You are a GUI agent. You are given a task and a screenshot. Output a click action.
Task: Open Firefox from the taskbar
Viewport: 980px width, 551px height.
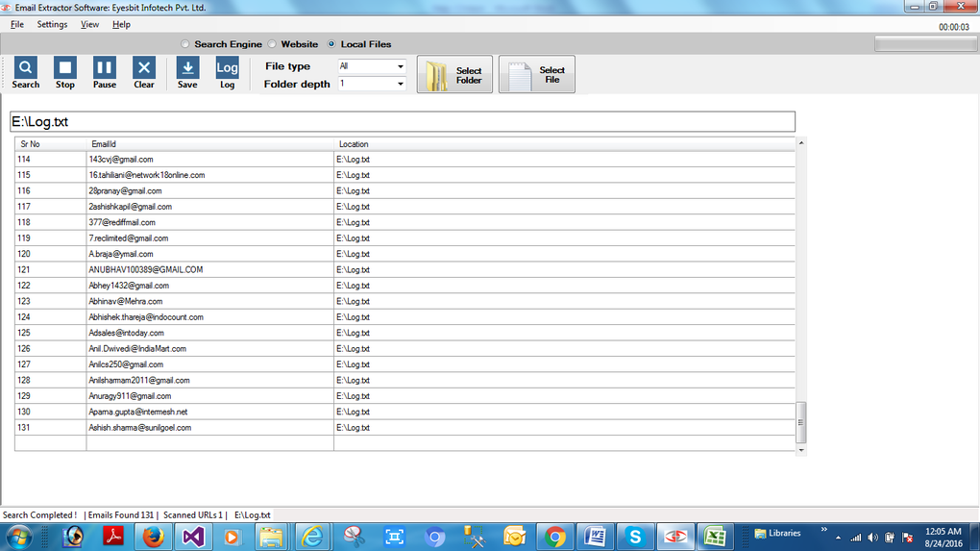point(153,538)
